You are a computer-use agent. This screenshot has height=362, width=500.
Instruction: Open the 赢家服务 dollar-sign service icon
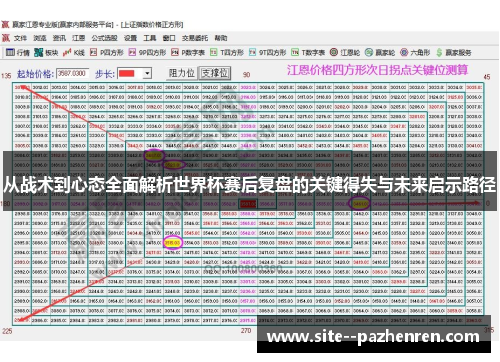point(439,52)
